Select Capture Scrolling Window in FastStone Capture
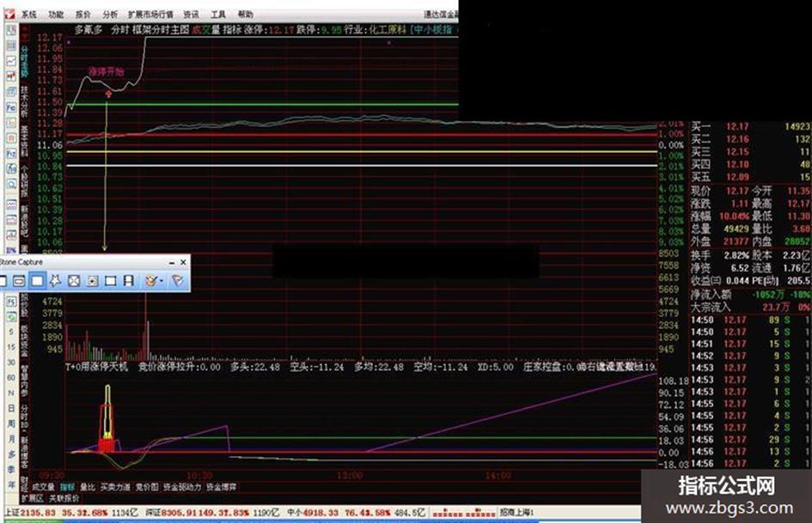The width and height of the screenshot is (812, 523). point(92,281)
